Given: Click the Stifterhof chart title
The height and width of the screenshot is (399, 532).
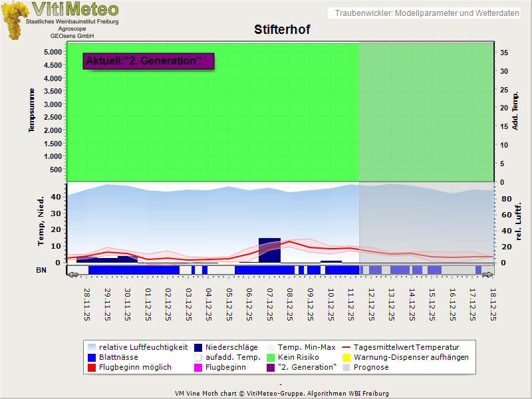Looking at the screenshot, I should pos(282,30).
